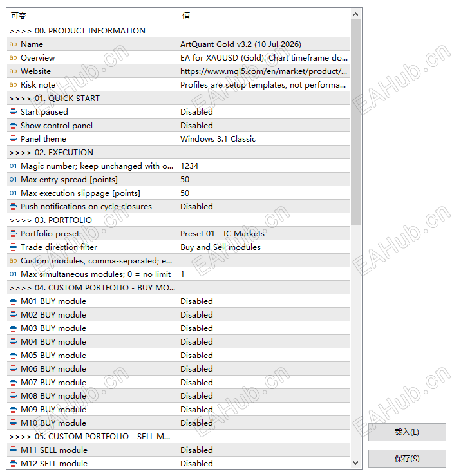This screenshot has height=476, width=452.
Task: Click the 保存(S) save button
Action: [x=407, y=459]
